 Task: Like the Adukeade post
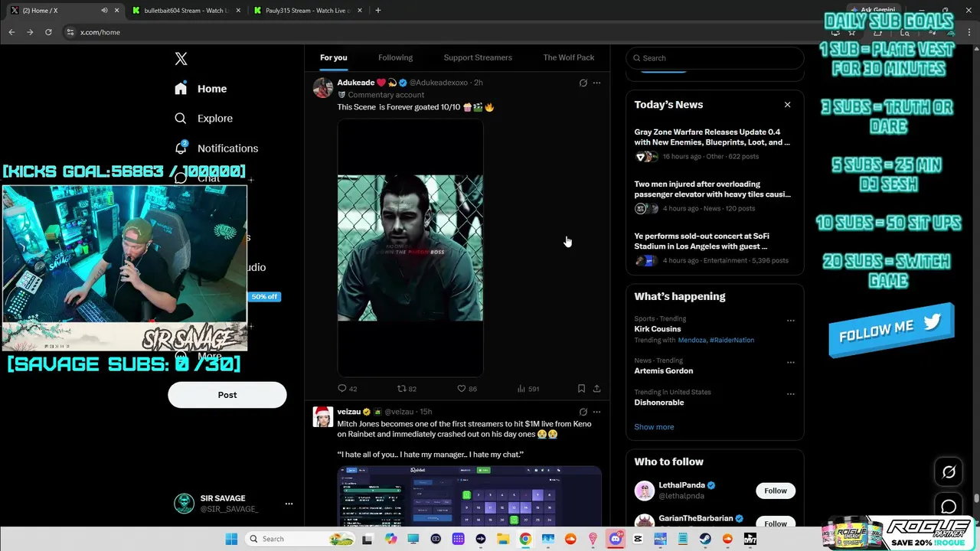coord(467,389)
